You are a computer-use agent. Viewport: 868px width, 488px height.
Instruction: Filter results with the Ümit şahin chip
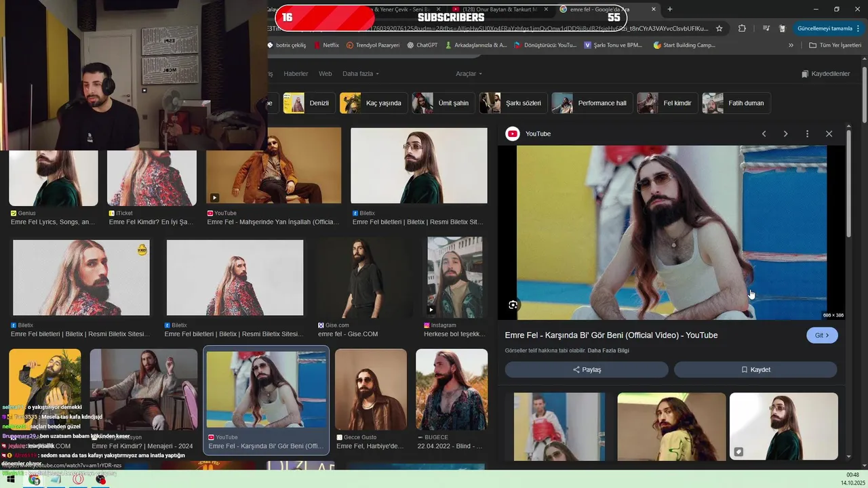tap(443, 103)
